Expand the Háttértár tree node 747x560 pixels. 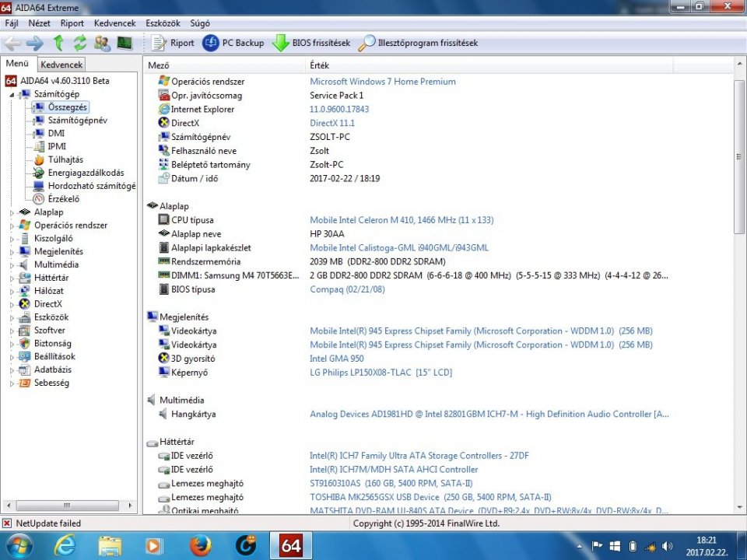pyautogui.click(x=12, y=278)
